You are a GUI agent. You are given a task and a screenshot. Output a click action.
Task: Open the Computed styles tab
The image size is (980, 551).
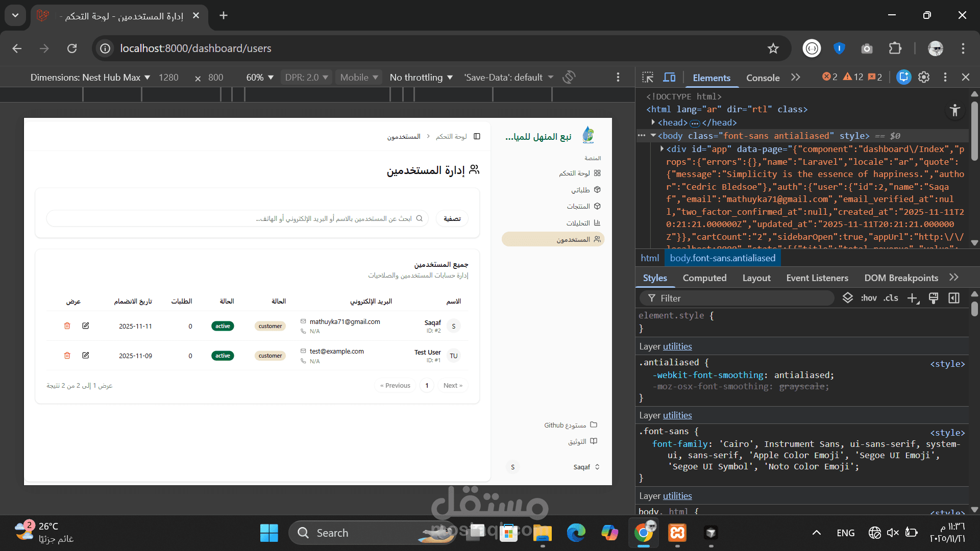click(x=704, y=278)
